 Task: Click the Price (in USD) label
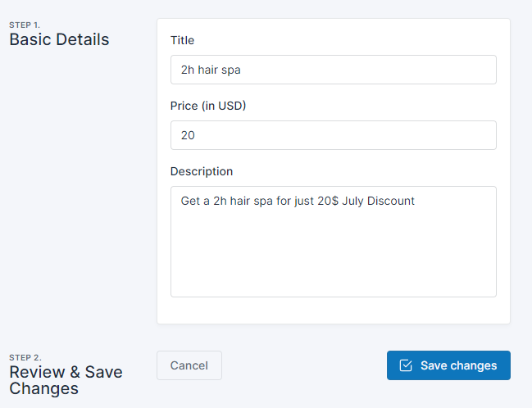208,106
